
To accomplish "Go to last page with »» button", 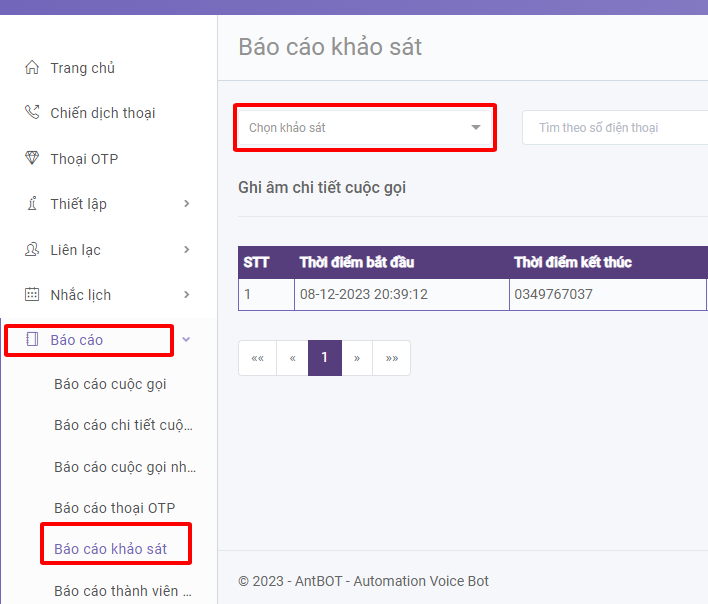I will pyautogui.click(x=391, y=358).
